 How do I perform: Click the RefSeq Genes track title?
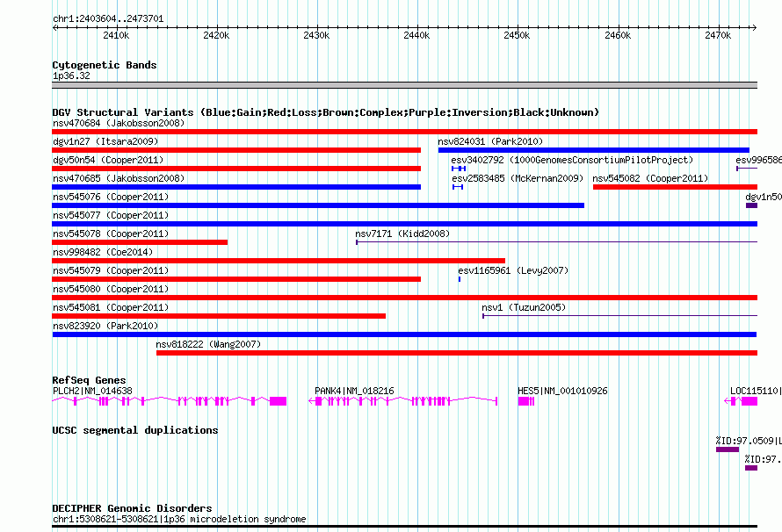pos(89,380)
